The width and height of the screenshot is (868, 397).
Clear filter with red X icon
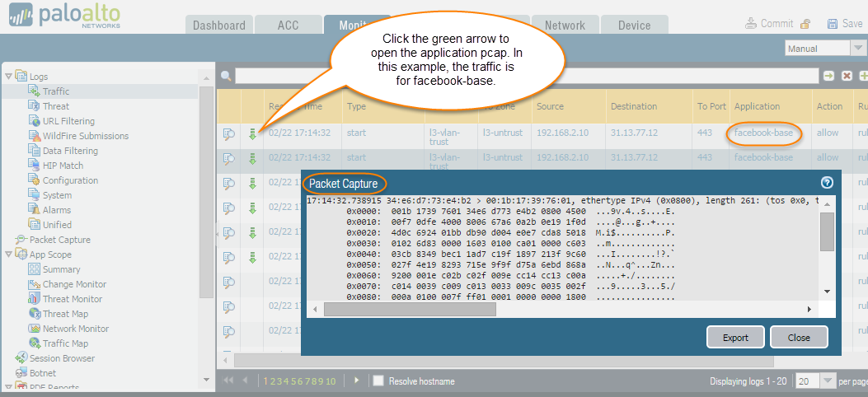click(x=847, y=76)
